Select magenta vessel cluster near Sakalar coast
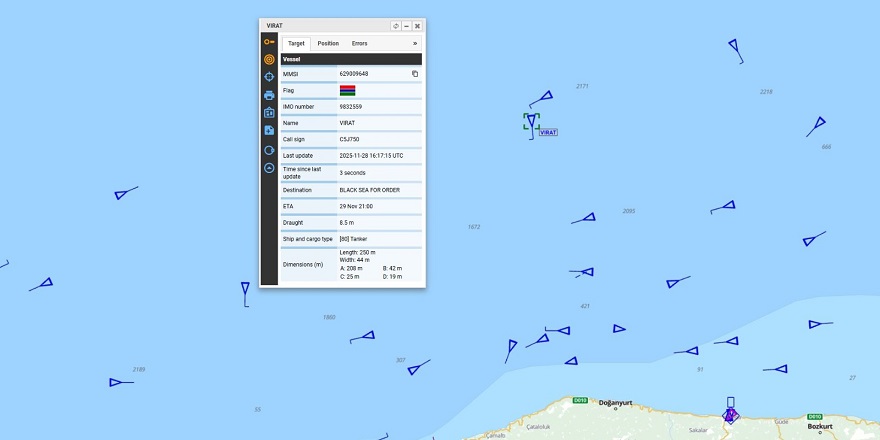 (x=730, y=416)
